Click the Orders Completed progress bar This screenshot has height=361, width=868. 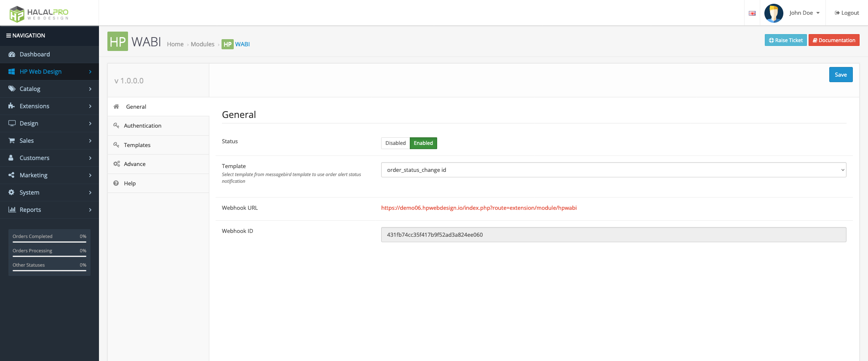tap(49, 242)
